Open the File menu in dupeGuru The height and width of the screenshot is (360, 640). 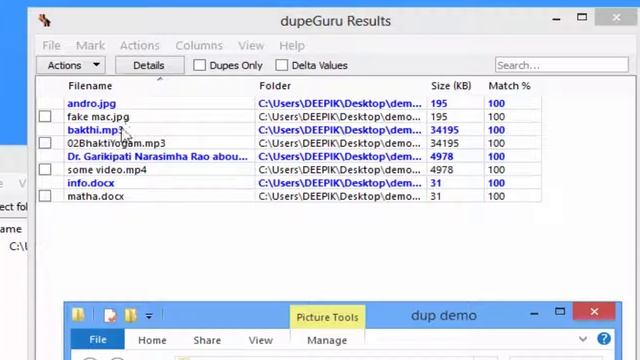51,45
